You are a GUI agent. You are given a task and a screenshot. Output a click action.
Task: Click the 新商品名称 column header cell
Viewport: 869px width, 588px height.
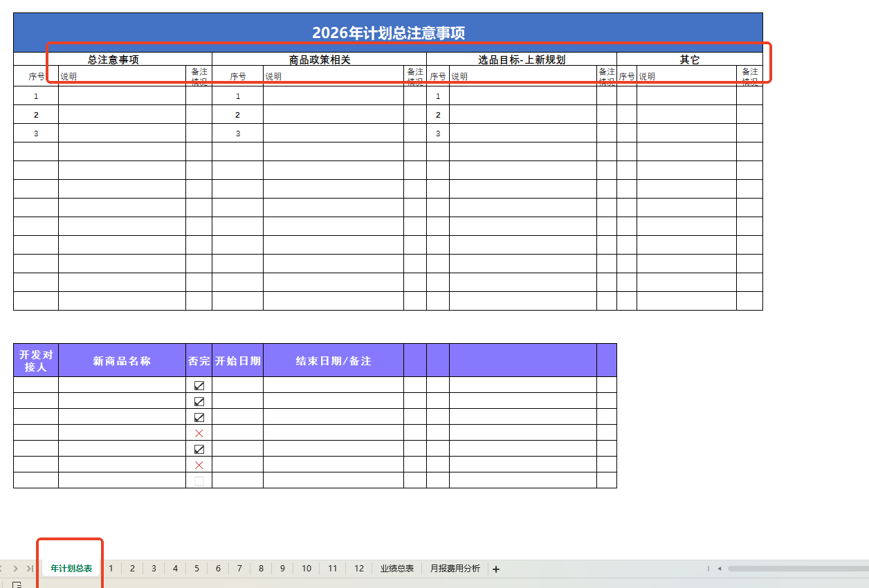point(122,360)
